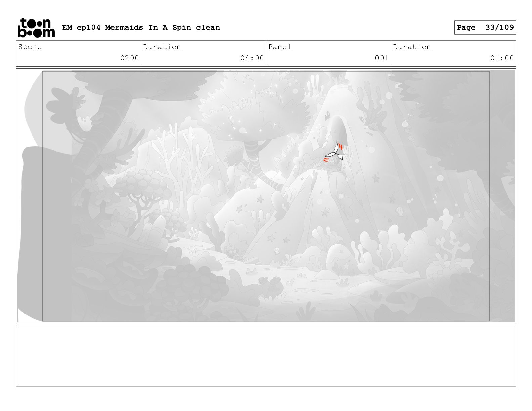Image resolution: width=532 pixels, height=411 pixels.
Task: Click scene duration value '04:00'
Action: (x=252, y=58)
